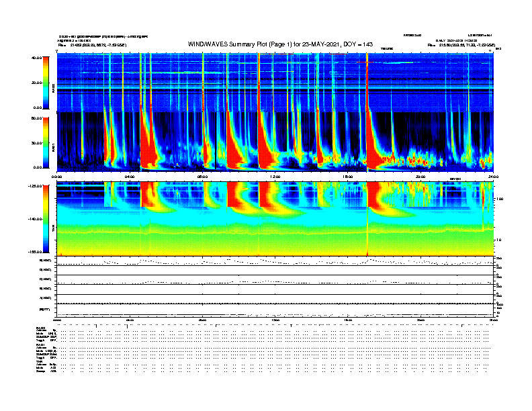Click the 16:00 tick label under RAD1 spectrogram
The height and width of the screenshot is (411, 532).
(x=348, y=177)
